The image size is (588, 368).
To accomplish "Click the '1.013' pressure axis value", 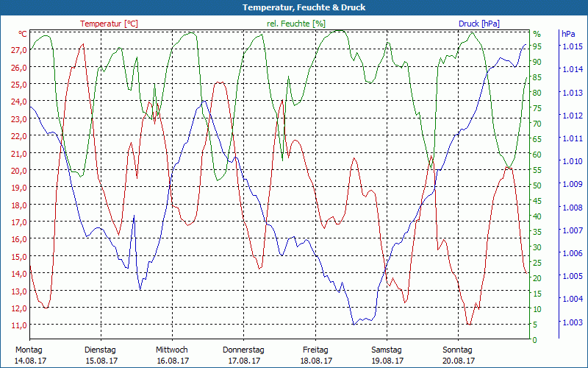I will coord(573,93).
